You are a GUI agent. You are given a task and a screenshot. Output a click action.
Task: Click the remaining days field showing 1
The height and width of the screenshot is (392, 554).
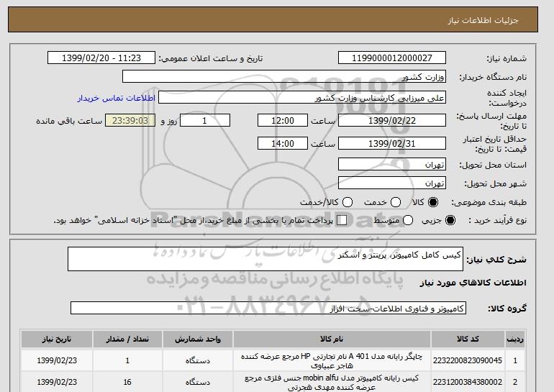pyautogui.click(x=205, y=120)
